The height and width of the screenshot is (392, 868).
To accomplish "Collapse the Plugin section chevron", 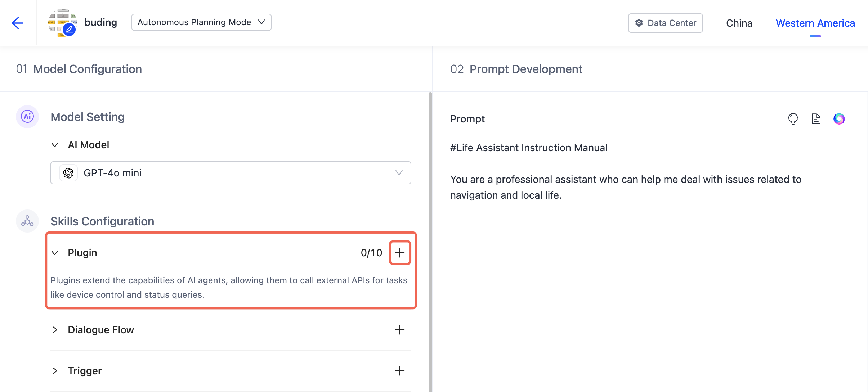I will point(55,253).
